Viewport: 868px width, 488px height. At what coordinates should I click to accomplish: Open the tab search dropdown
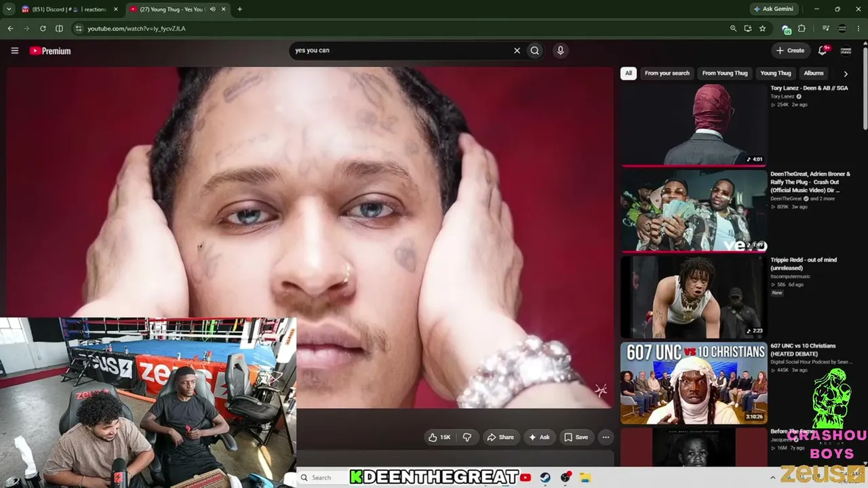point(9,9)
